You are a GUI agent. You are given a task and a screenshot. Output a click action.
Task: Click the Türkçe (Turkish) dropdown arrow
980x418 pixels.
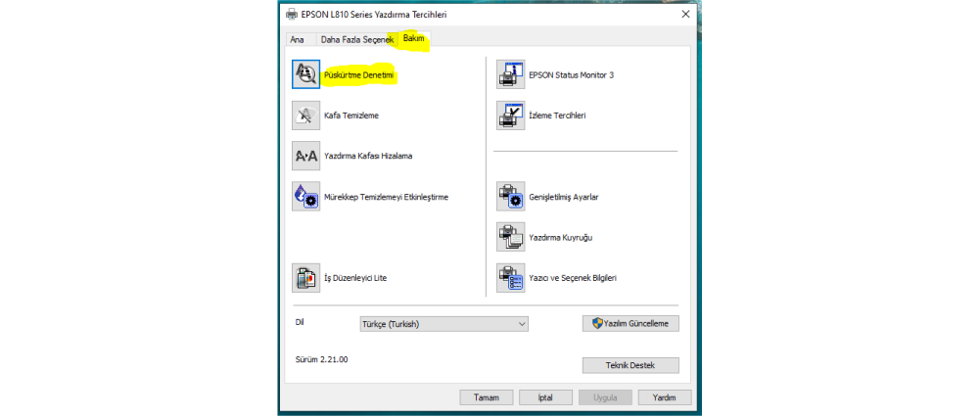click(523, 324)
